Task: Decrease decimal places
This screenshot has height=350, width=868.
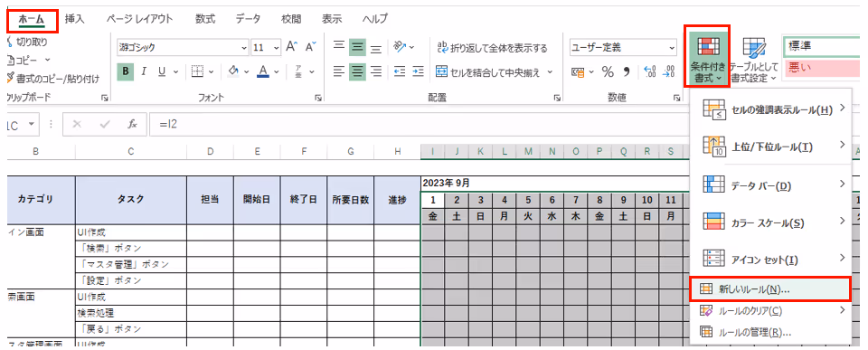Action: pos(670,72)
